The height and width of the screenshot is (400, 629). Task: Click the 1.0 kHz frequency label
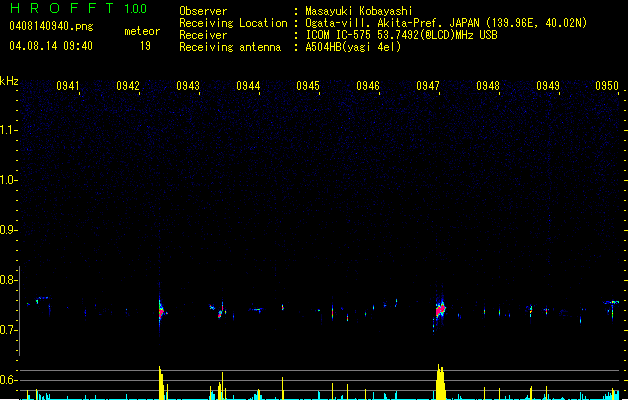click(x=8, y=180)
